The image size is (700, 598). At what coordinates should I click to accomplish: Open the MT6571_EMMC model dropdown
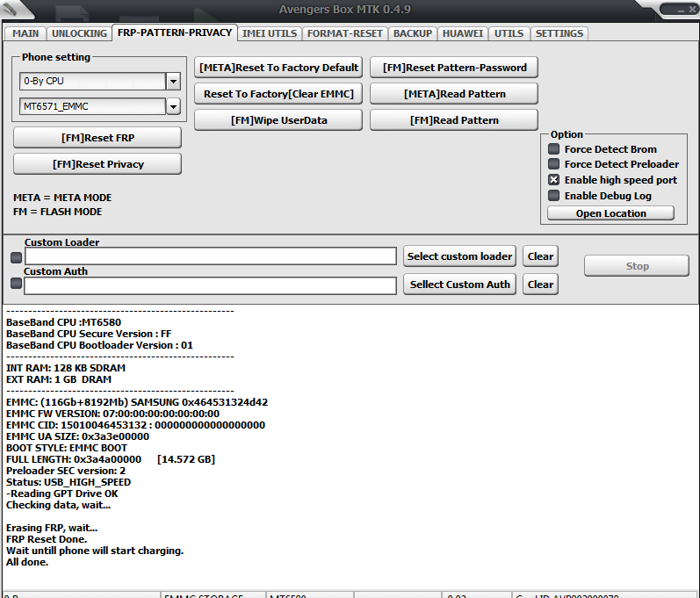pos(172,106)
